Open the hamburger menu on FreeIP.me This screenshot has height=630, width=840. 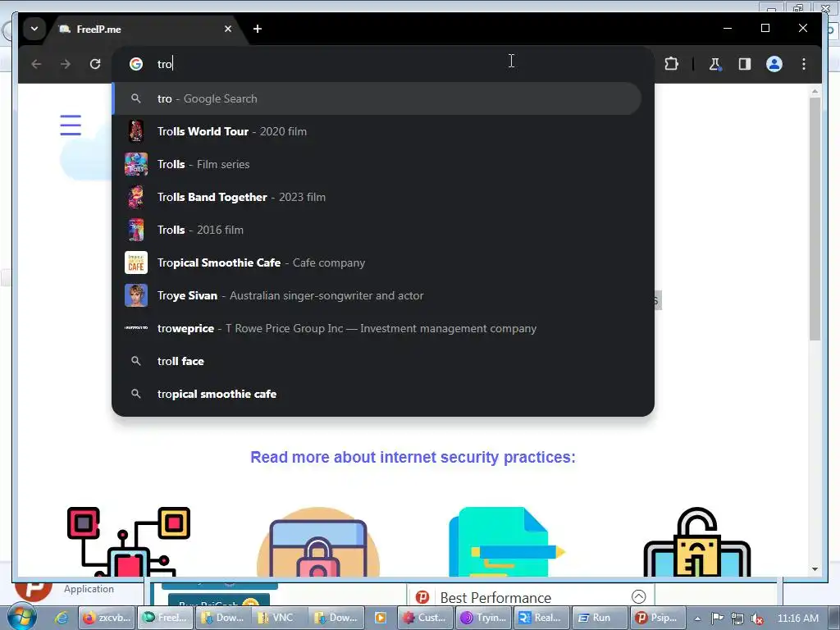pyautogui.click(x=71, y=126)
